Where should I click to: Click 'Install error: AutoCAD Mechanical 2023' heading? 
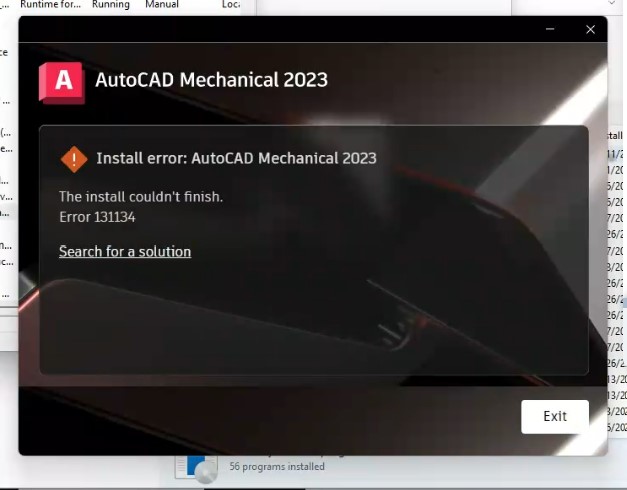[236, 158]
